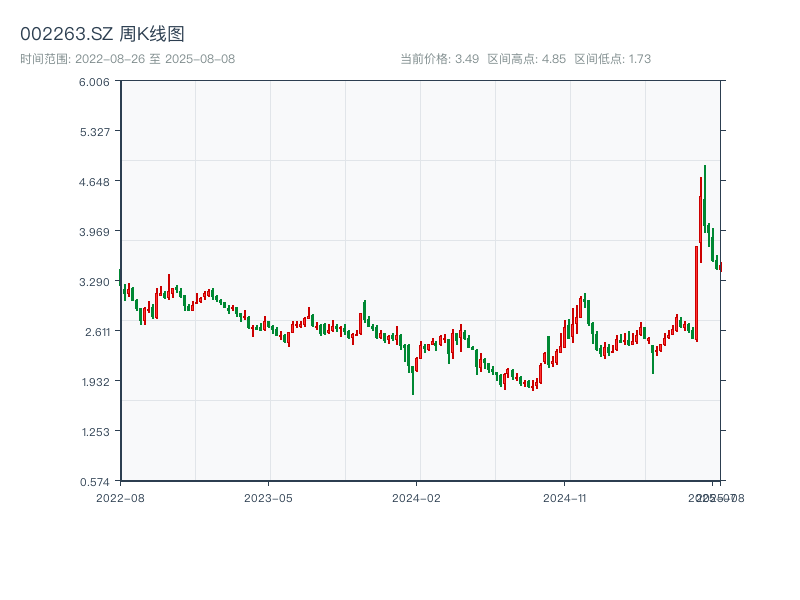This screenshot has height=600, width=800.
Task: Click the 1.253 price axis label
Action: point(94,432)
